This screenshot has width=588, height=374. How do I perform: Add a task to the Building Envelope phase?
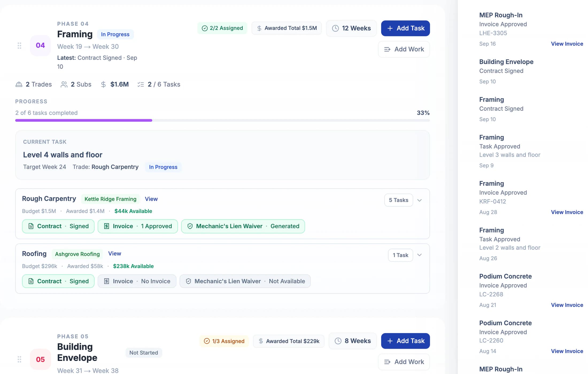tap(405, 341)
